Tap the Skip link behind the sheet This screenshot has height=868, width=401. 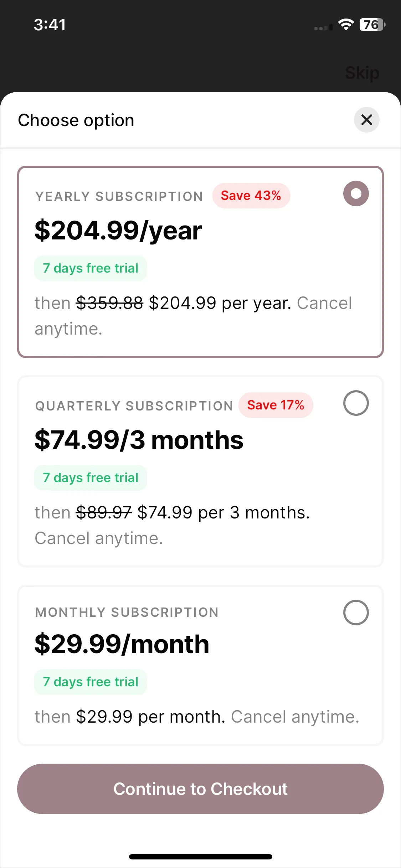click(362, 73)
